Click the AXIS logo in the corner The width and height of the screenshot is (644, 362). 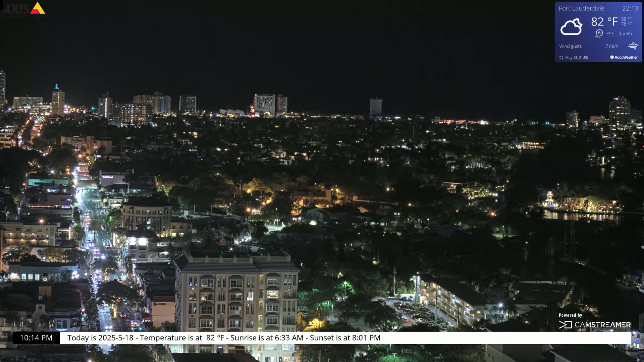tap(24, 9)
